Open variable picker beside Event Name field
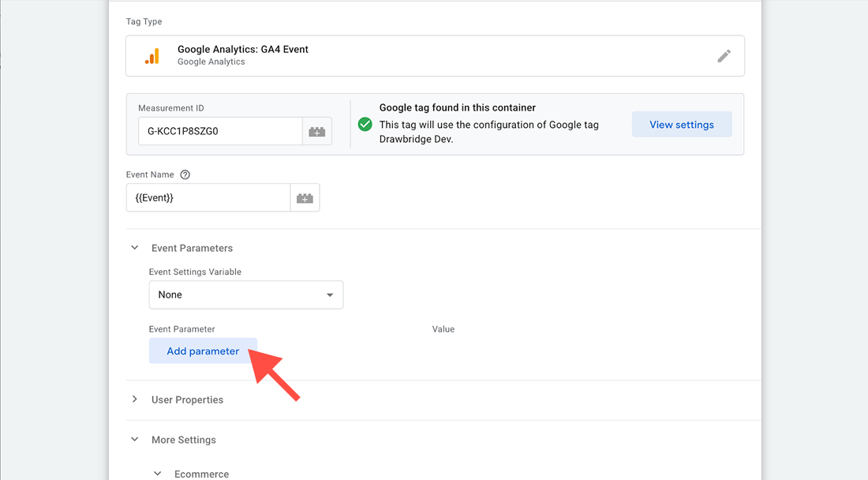The image size is (868, 480). 305,197
